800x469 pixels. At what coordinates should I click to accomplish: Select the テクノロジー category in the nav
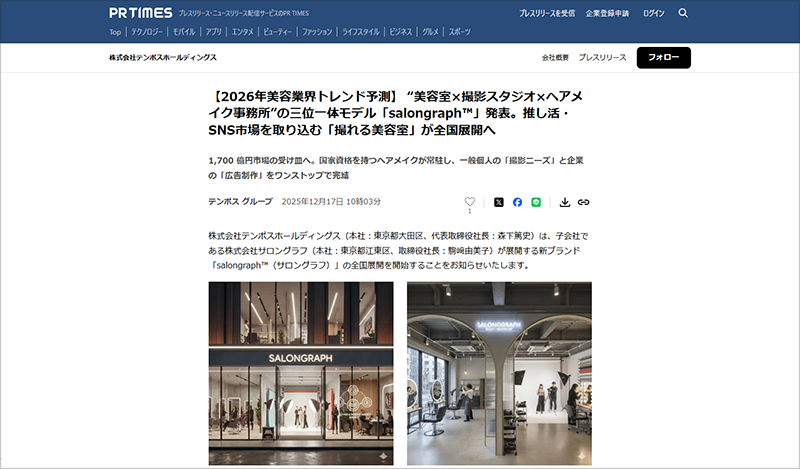146,32
